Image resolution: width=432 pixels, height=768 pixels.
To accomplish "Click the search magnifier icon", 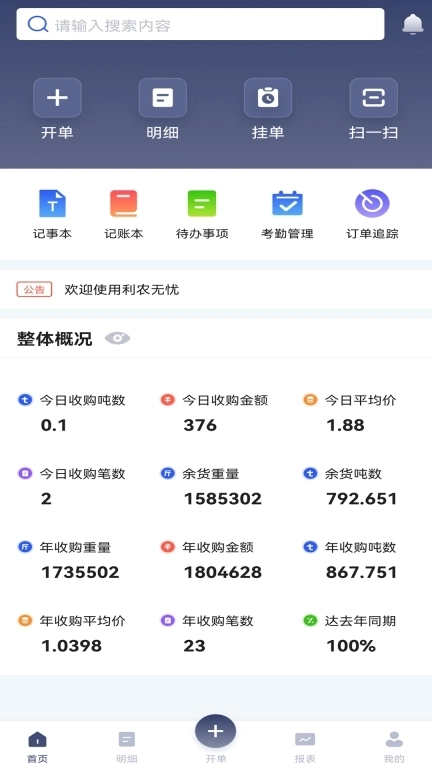I will [37, 24].
